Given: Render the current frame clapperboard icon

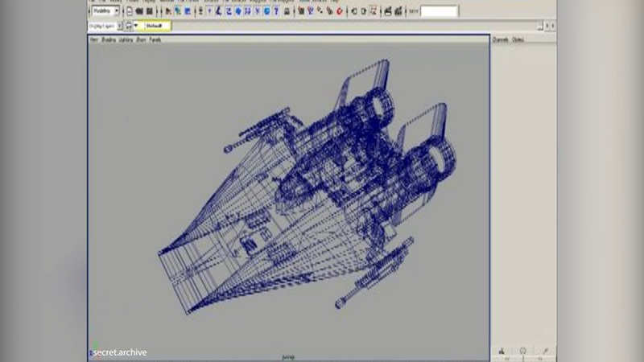Looking at the screenshot, I should 388,11.
